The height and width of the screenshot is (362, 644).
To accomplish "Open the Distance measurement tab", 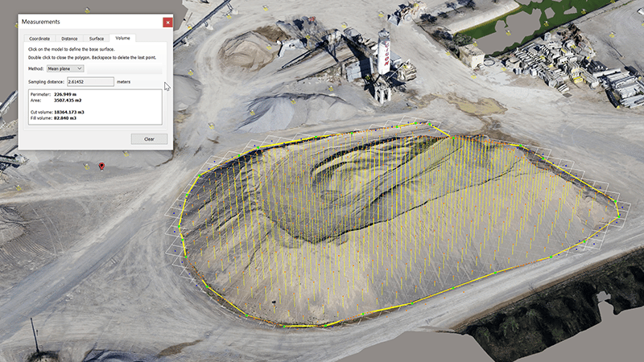I will tap(69, 39).
